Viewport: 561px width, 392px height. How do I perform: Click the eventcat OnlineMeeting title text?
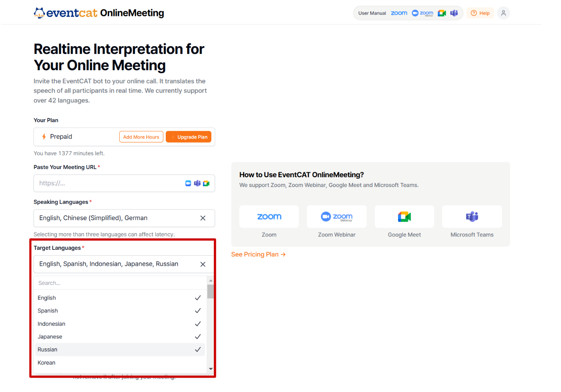point(105,13)
